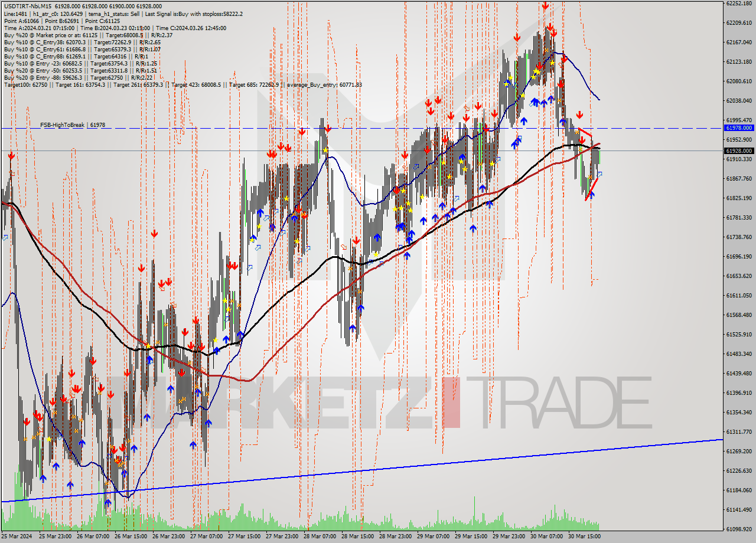This screenshot has width=756, height=543.
Task: Click the '29 Mar 07:00' time label
Action: (433, 537)
